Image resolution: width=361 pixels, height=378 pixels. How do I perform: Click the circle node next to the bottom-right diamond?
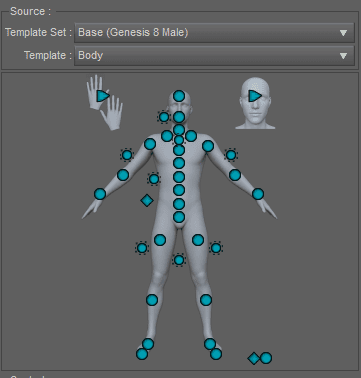(266, 358)
